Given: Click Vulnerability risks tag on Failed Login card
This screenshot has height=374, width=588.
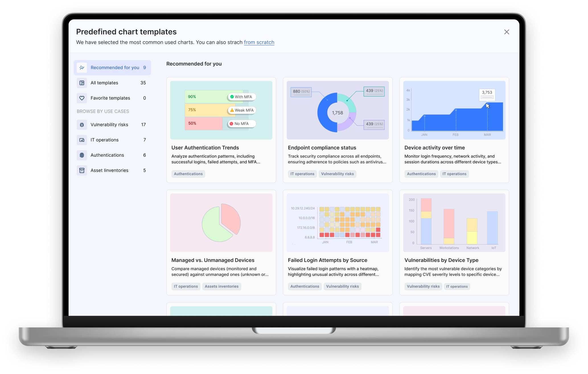Looking at the screenshot, I should (342, 286).
